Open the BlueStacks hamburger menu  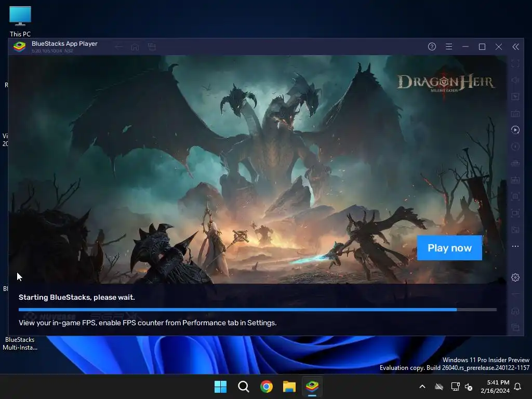[448, 46]
